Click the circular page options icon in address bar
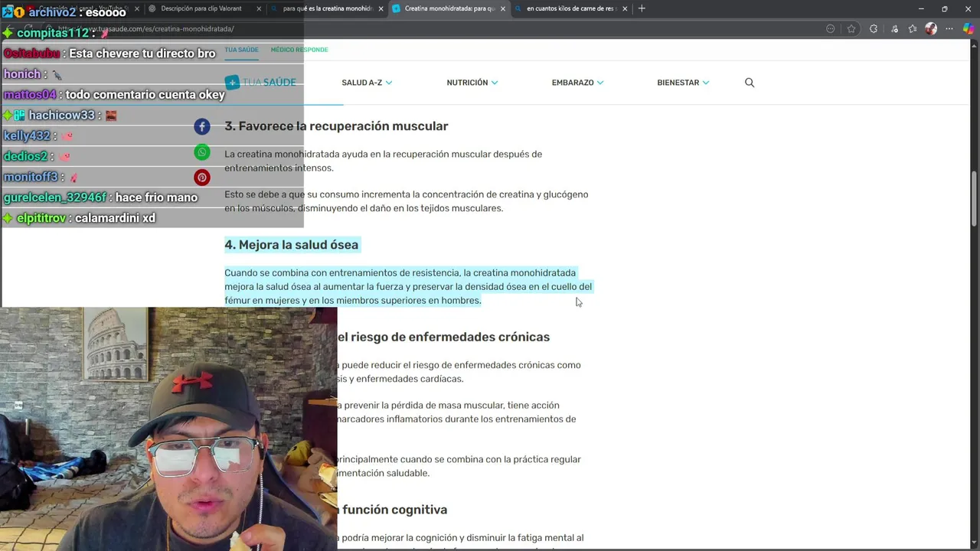This screenshot has height=551, width=980. (x=830, y=29)
